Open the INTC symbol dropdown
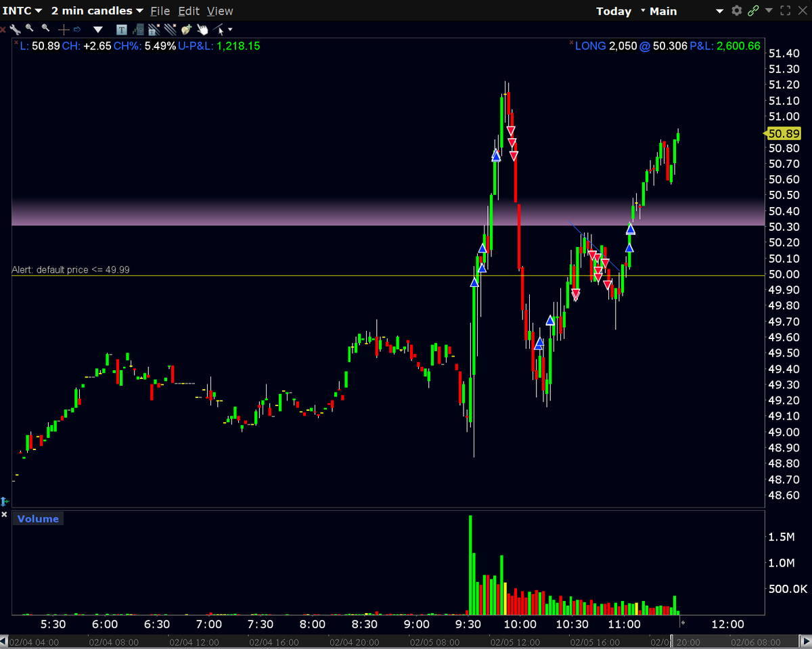 click(22, 11)
